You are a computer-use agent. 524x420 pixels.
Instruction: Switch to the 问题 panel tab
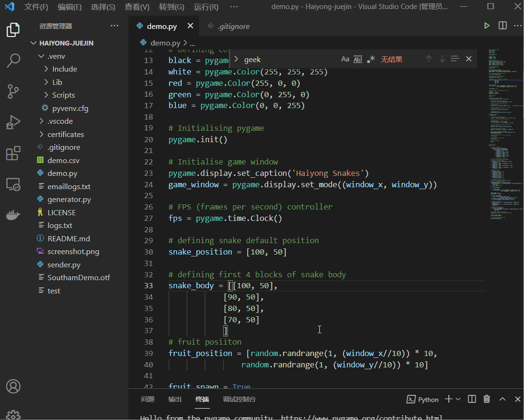coord(147,399)
